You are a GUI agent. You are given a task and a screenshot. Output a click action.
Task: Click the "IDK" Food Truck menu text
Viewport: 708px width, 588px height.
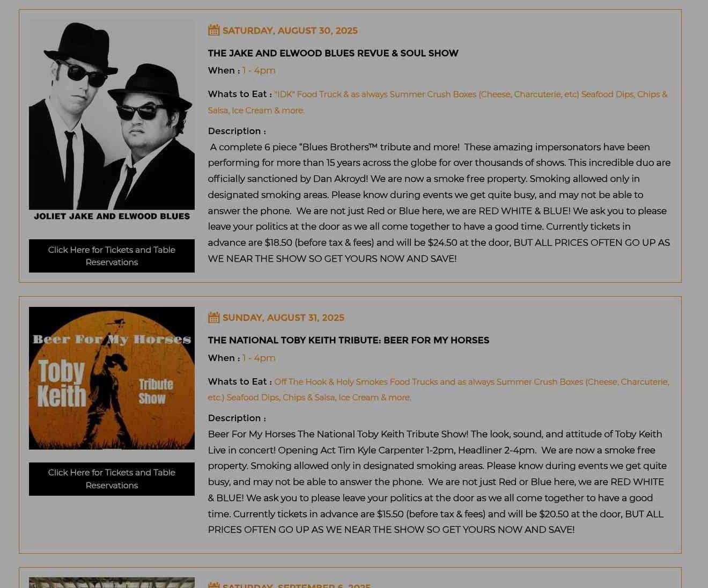(x=438, y=102)
